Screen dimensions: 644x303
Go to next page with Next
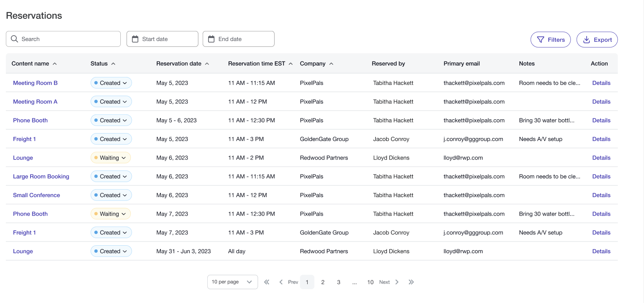pos(389,282)
